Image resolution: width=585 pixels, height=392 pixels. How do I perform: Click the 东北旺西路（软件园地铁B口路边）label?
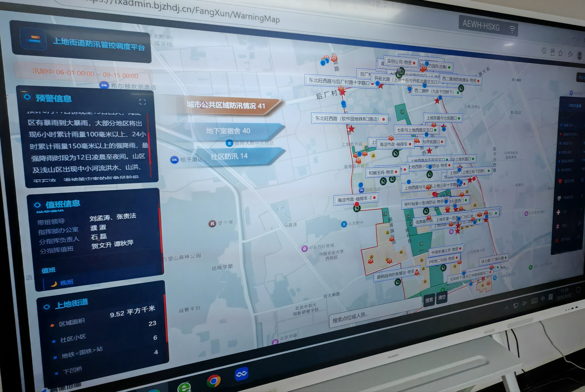click(x=350, y=119)
